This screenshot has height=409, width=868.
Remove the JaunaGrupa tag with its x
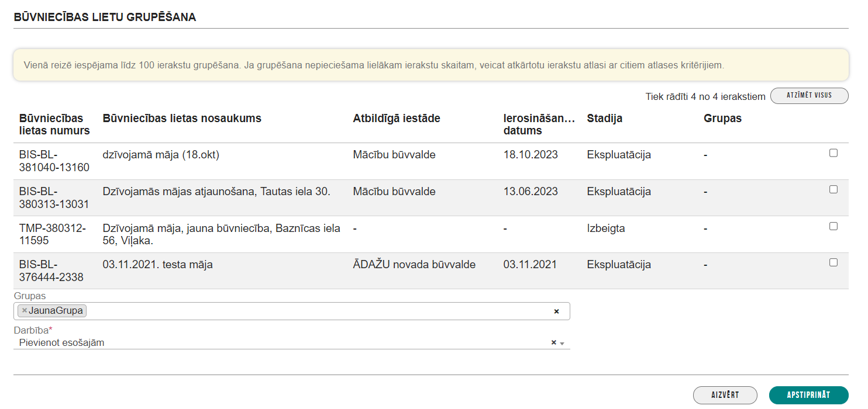(x=24, y=311)
